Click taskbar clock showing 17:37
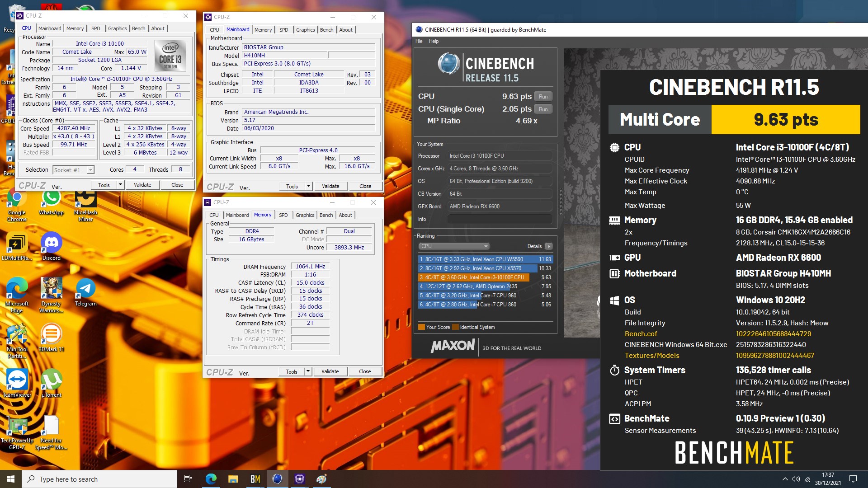Viewport: 868px width, 488px height. coord(828,479)
